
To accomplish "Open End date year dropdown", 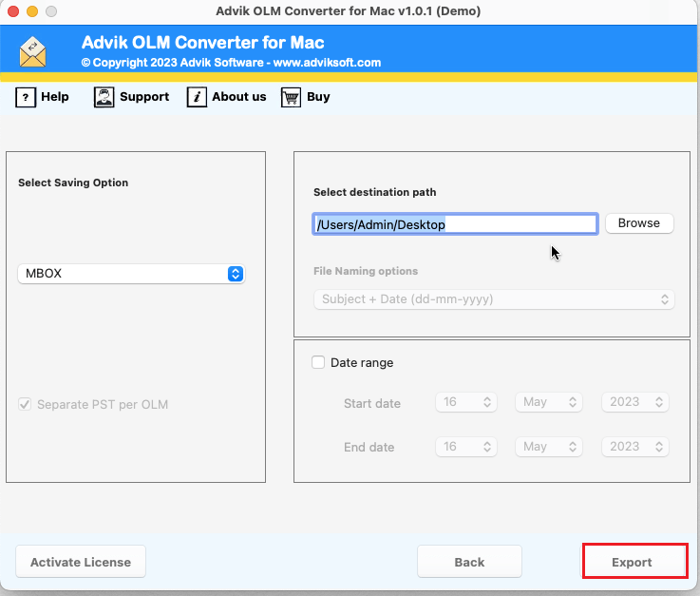I will coord(634,447).
